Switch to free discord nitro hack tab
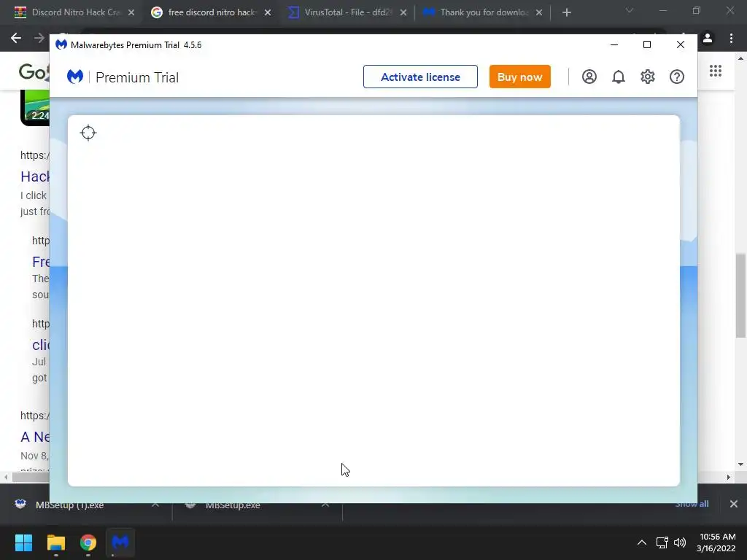The height and width of the screenshot is (560, 747). [212, 12]
